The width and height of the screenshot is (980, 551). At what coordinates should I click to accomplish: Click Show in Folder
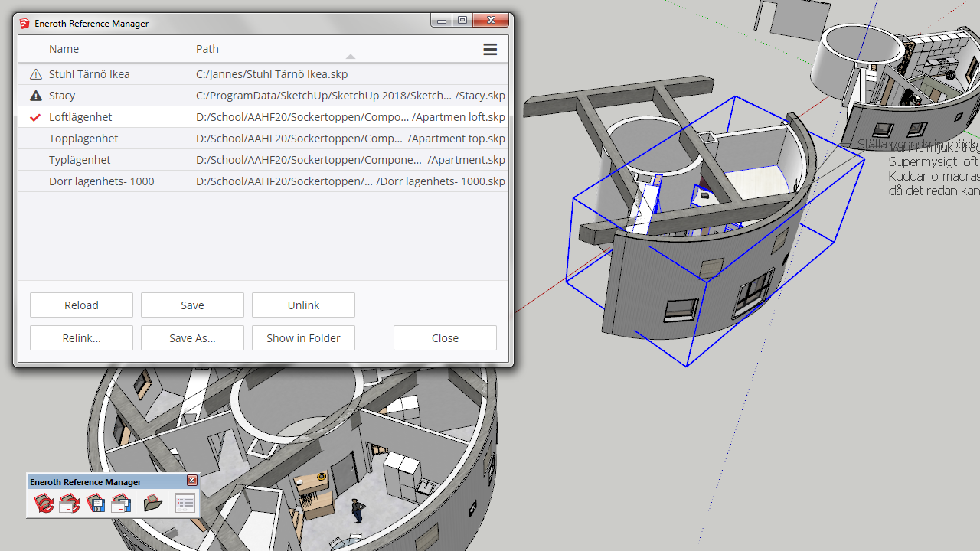(x=303, y=337)
